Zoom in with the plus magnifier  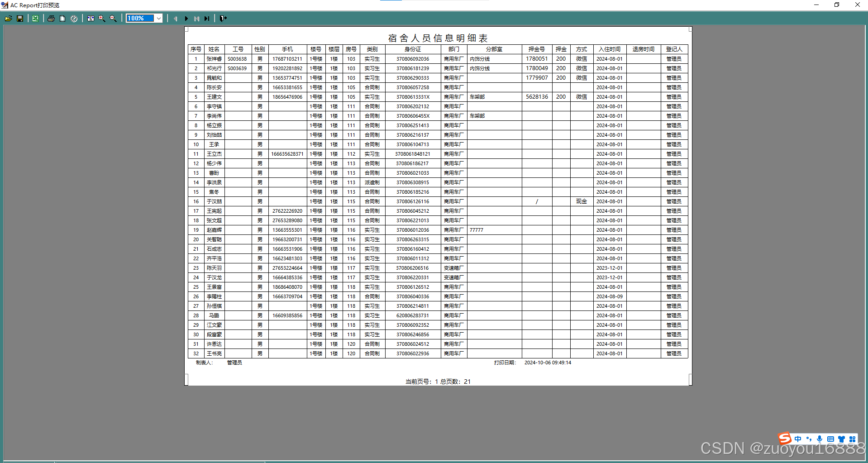tap(102, 19)
